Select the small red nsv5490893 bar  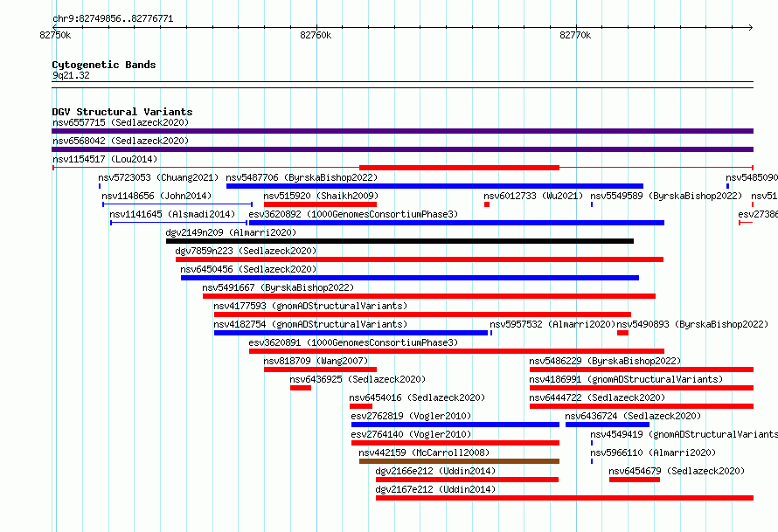click(622, 333)
